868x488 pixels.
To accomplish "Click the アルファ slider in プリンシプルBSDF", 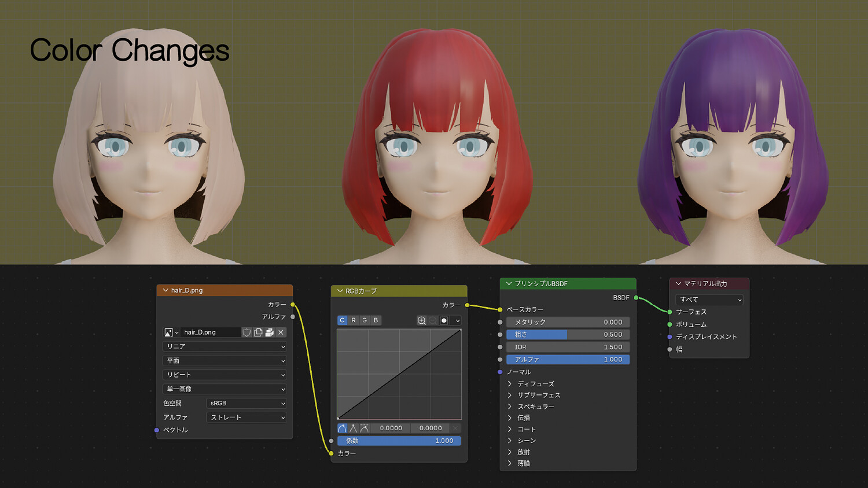I will coord(568,360).
